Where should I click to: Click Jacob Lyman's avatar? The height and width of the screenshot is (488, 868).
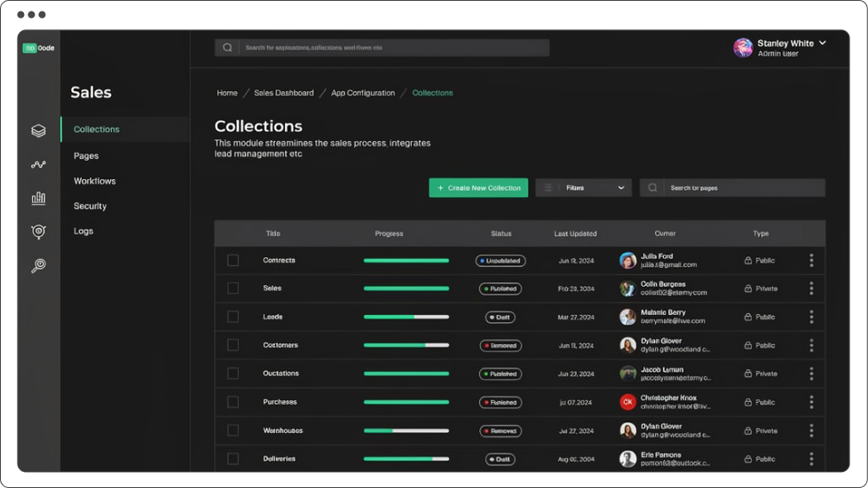(627, 374)
